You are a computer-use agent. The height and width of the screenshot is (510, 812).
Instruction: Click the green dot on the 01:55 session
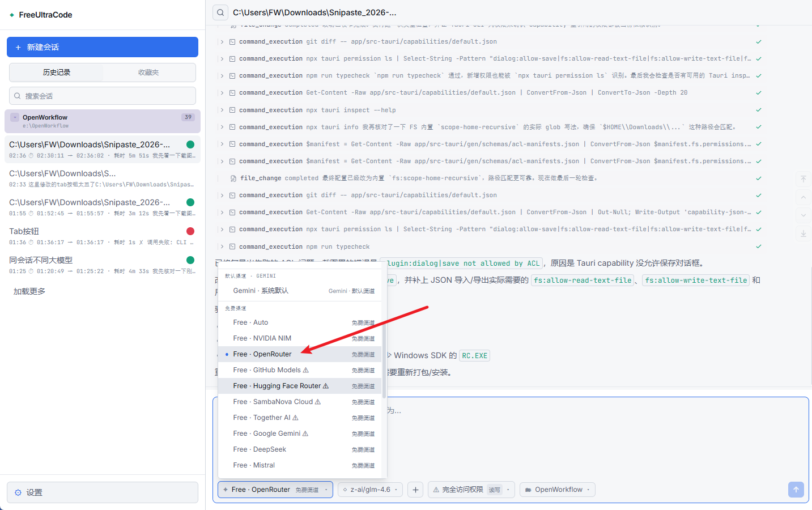click(190, 202)
